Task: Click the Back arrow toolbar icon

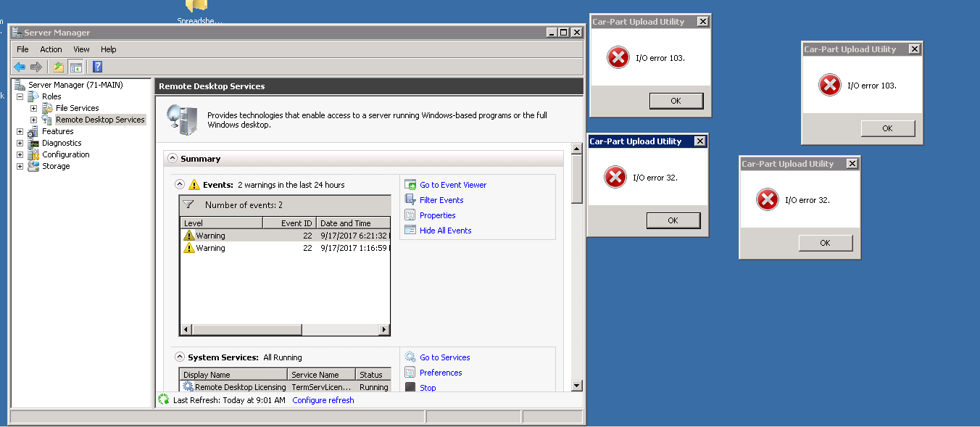Action: click(x=20, y=67)
